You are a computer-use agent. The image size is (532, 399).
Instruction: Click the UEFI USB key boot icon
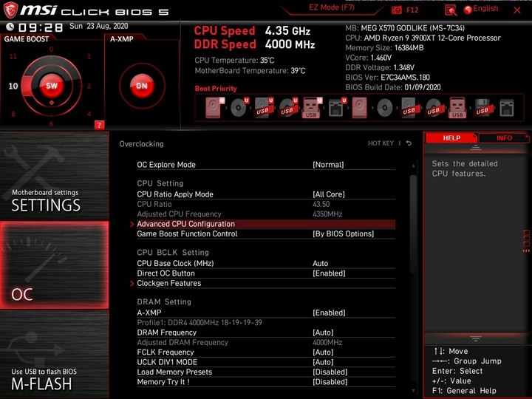coord(312,108)
